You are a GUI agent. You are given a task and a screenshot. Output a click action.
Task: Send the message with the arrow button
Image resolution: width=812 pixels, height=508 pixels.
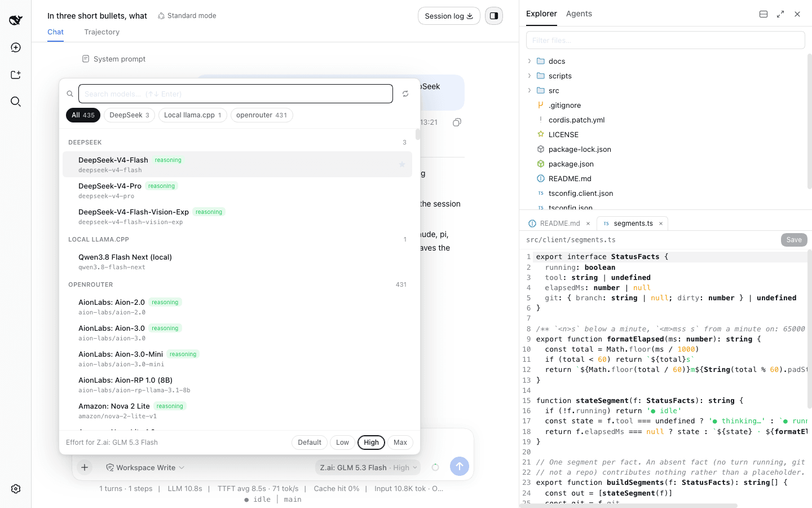pos(460,466)
